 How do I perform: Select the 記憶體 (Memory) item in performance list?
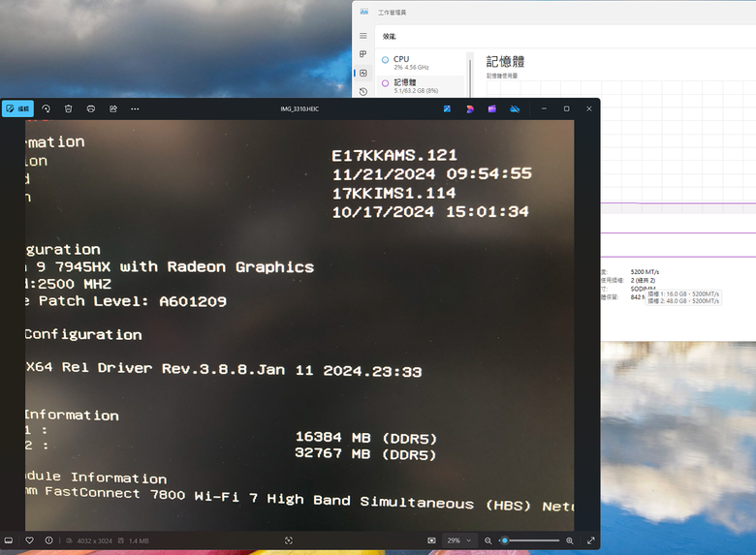[419, 86]
